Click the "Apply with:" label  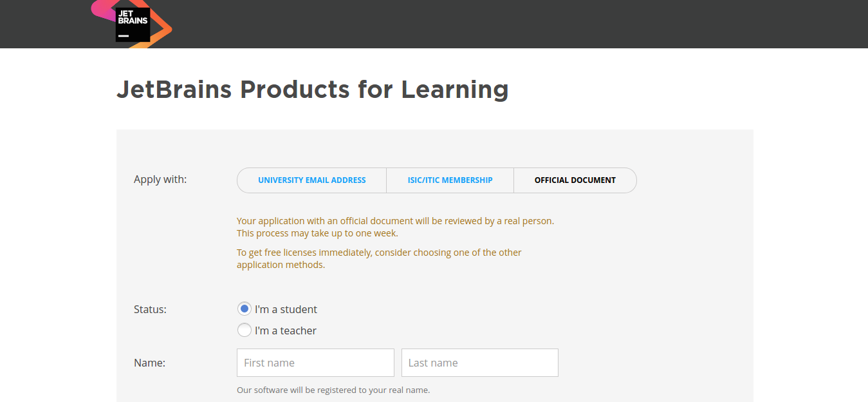[x=160, y=179]
